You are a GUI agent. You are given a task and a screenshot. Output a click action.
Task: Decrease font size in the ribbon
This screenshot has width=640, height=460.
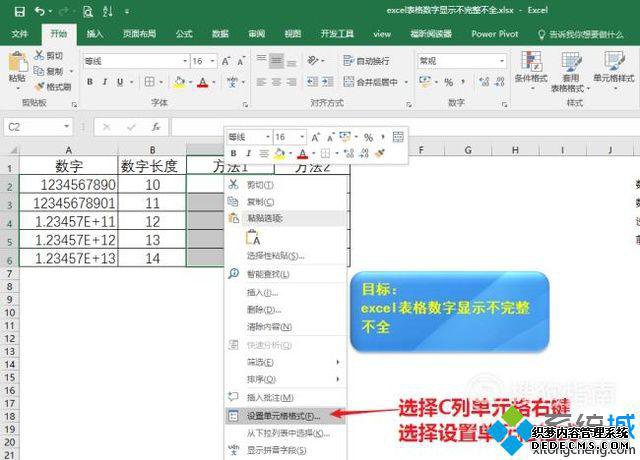coord(241,61)
